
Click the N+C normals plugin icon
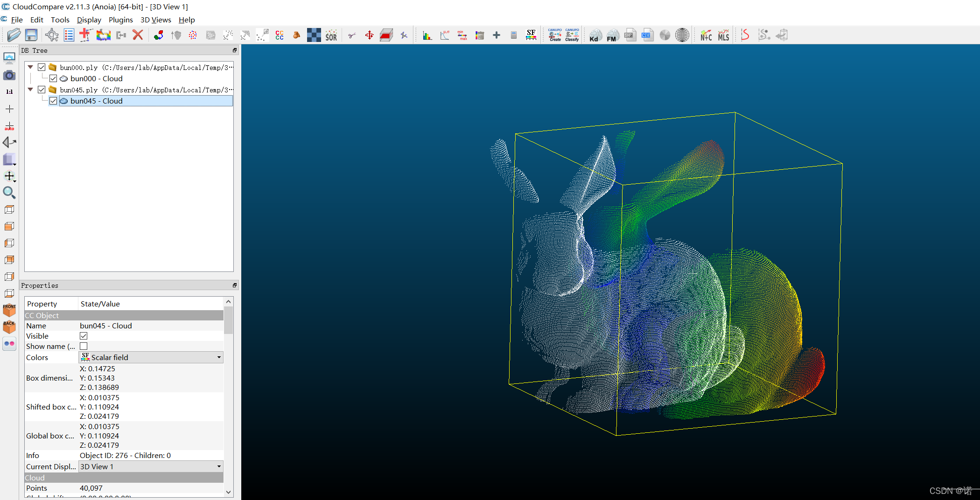706,35
